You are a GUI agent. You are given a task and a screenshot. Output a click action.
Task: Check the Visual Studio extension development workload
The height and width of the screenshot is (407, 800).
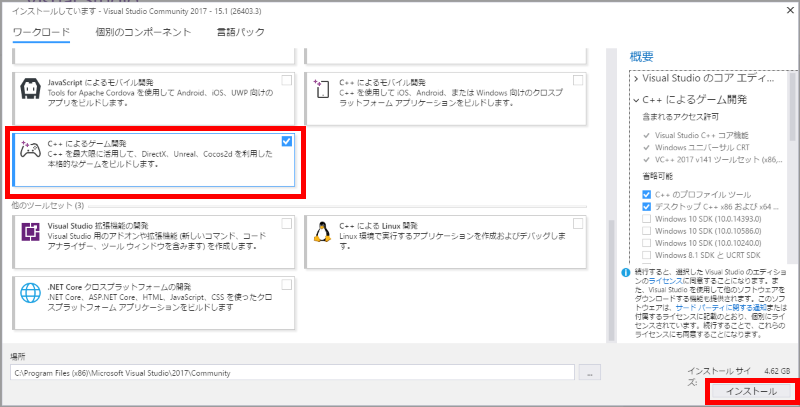pos(287,223)
